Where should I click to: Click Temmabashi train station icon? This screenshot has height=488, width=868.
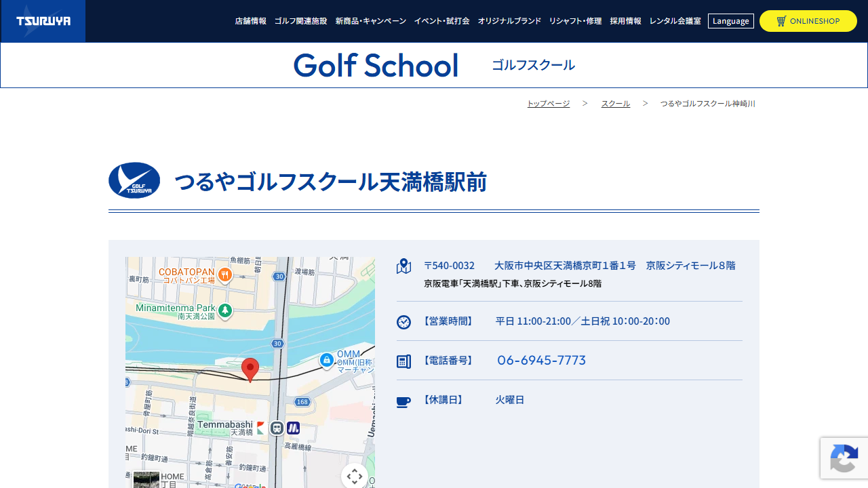277,428
